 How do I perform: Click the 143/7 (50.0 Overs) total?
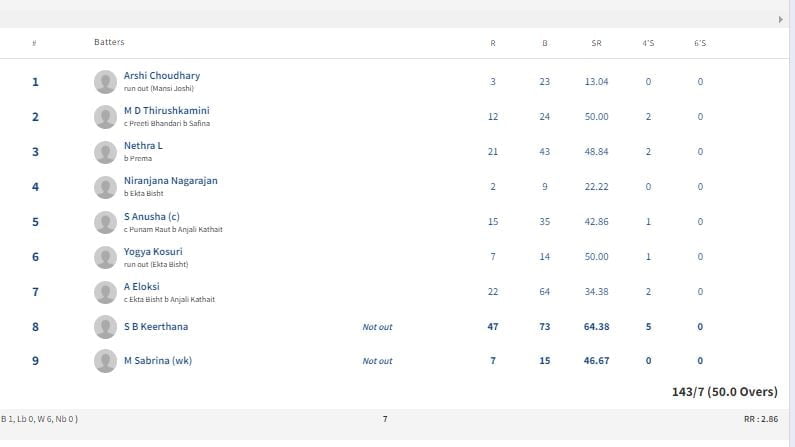click(725, 393)
